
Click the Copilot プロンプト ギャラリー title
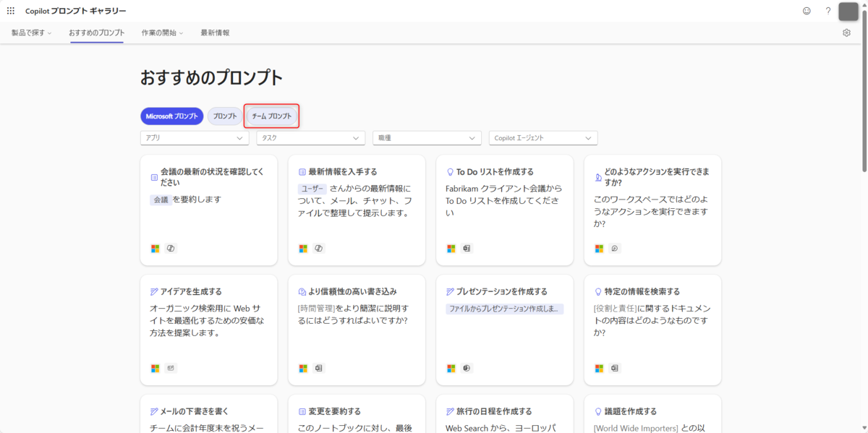[76, 11]
